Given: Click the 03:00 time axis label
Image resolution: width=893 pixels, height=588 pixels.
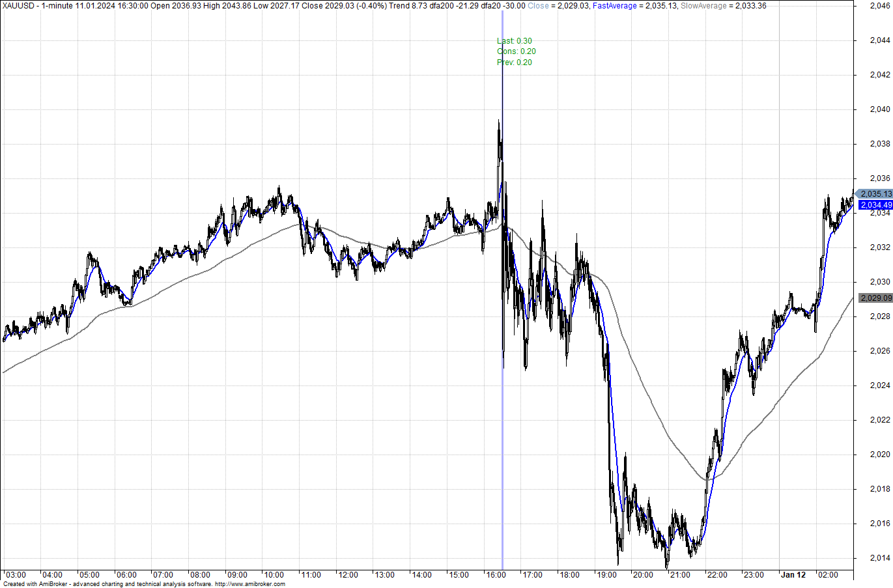Looking at the screenshot, I should 16,575.
